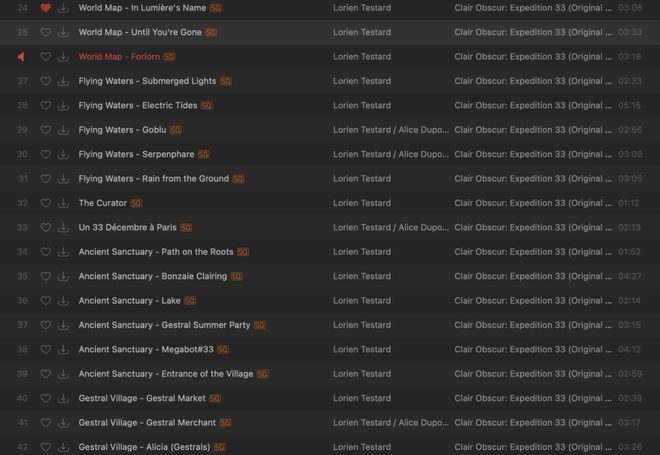Unlike the track World Map - In Lumière's Name
Viewport: 660px width, 455px height.
tap(45, 8)
